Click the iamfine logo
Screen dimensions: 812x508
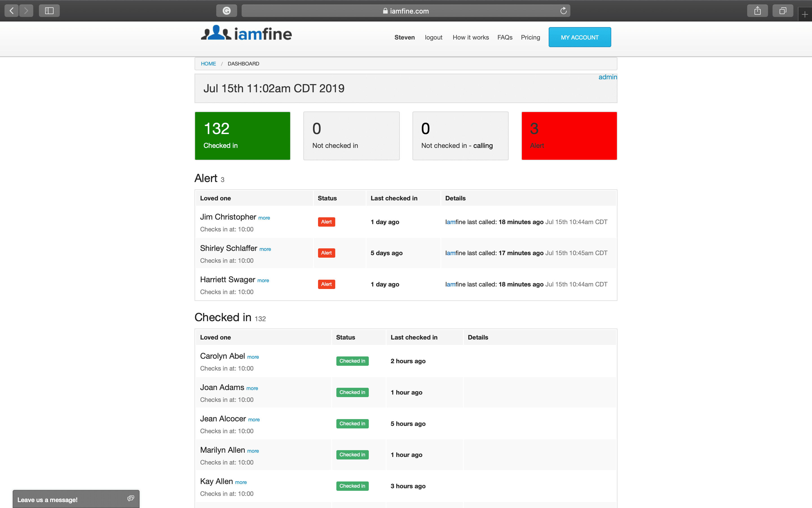[246, 33]
